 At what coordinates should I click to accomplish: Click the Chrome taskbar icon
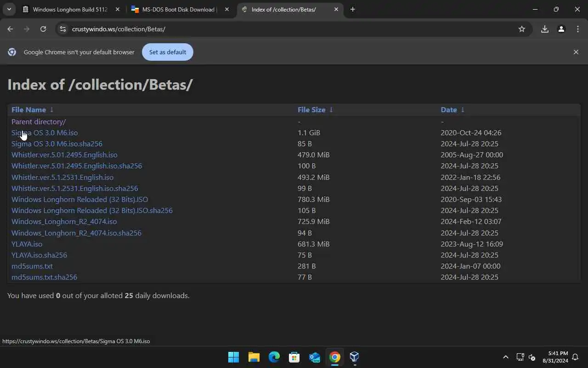click(334, 357)
